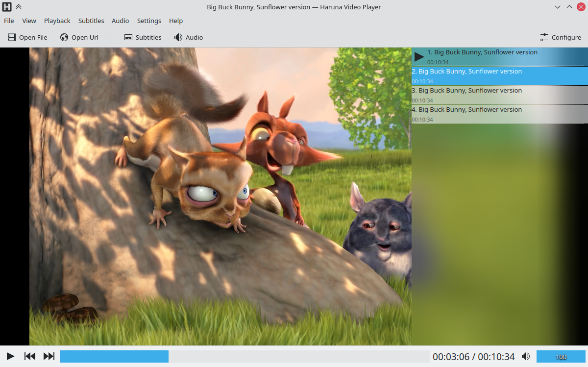
Task: Click the volume slider showing 100
Action: point(561,356)
